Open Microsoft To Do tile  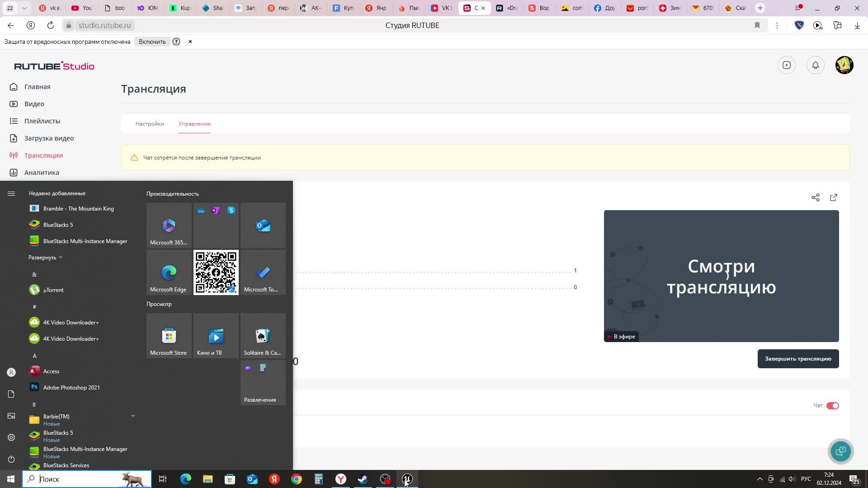263,272
